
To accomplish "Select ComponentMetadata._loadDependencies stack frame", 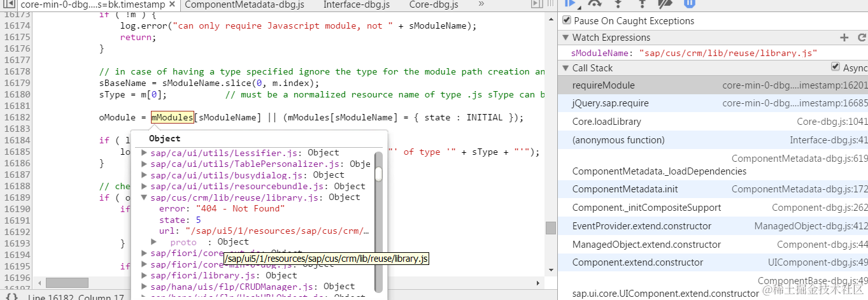I will coord(713,165).
